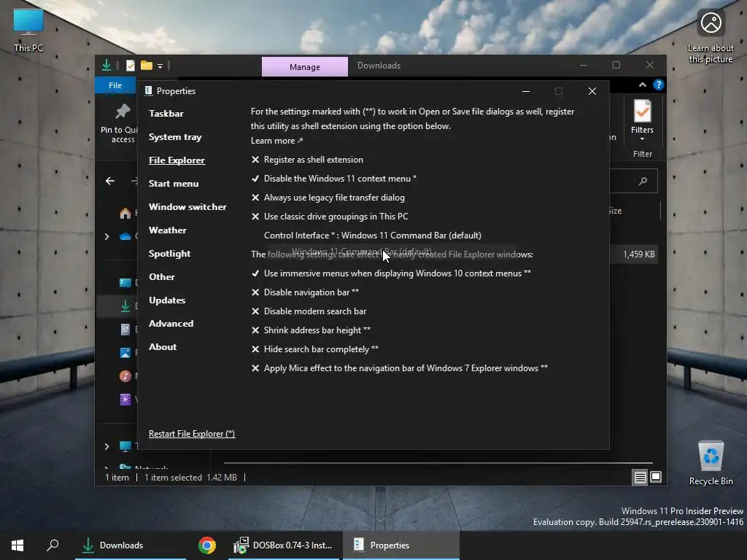This screenshot has height=560, width=747.
Task: Click the horizontal scrollbar in Explorer
Action: tap(438, 463)
